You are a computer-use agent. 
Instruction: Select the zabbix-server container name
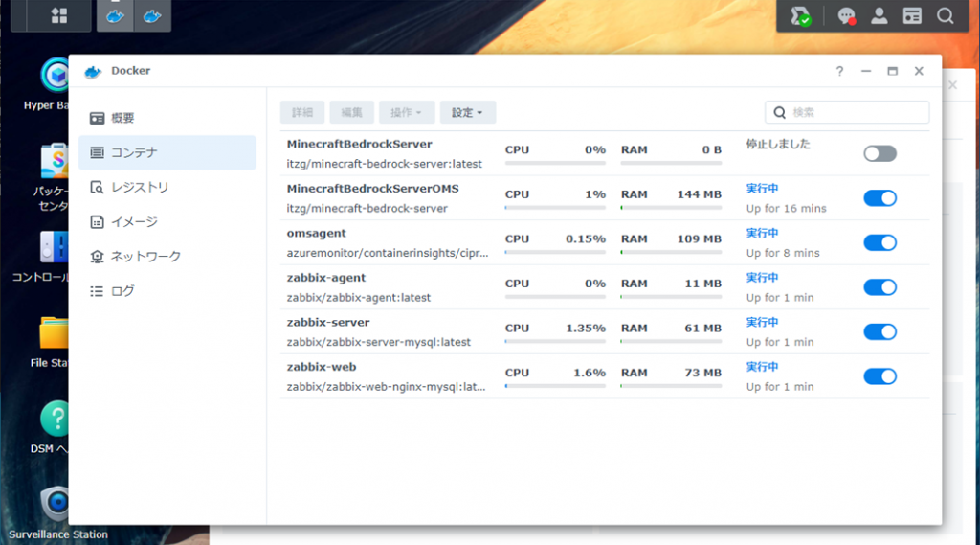(328, 322)
